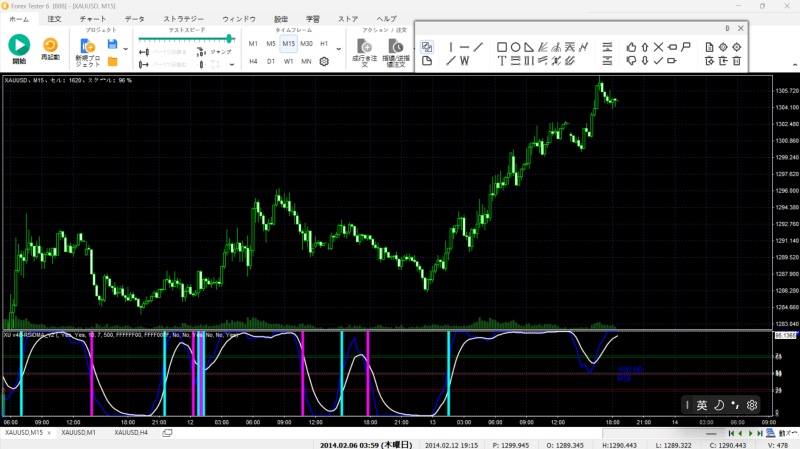Image resolution: width=800 pixels, height=449 pixels.
Task: Click the trash delete objects icon
Action: coord(737,61)
